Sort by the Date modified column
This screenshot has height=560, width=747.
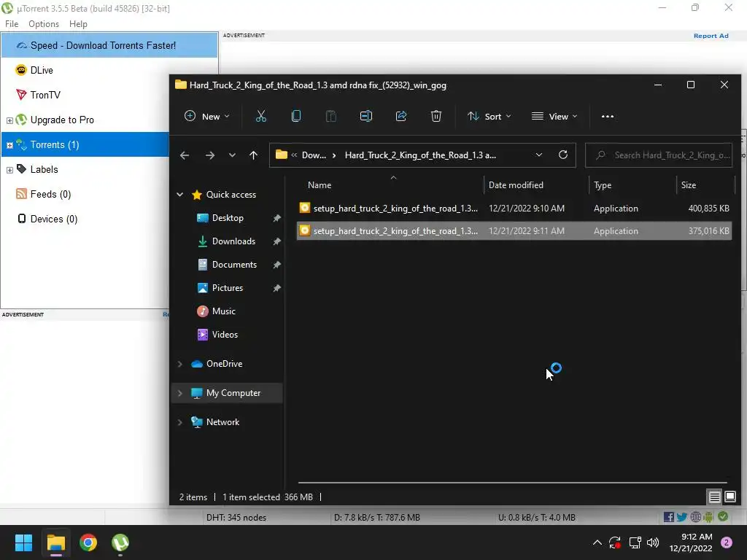(516, 184)
